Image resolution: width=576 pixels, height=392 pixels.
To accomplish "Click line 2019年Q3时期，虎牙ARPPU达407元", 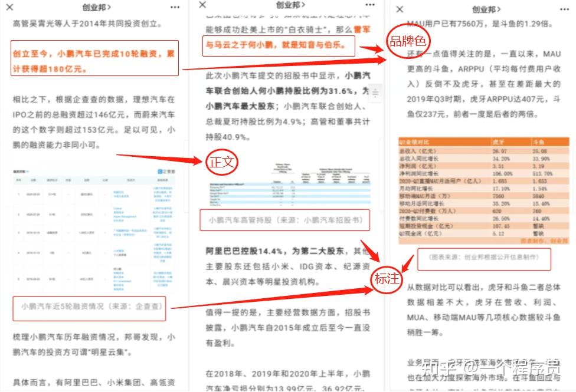I will [x=483, y=99].
